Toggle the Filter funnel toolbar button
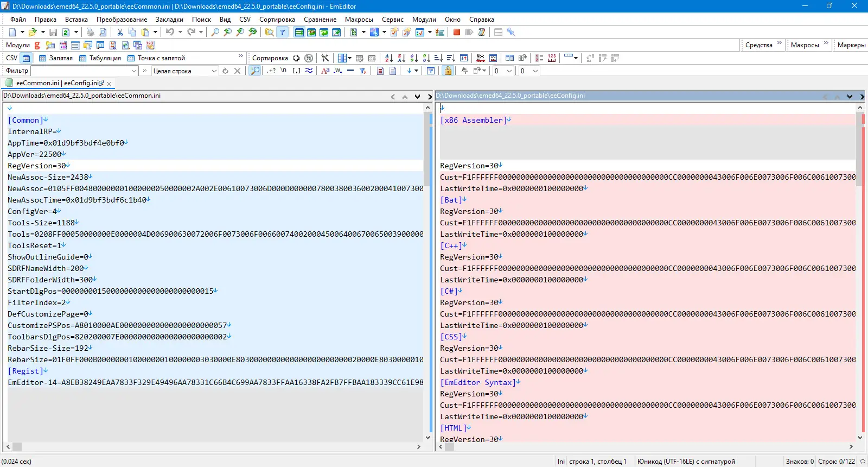 point(282,32)
